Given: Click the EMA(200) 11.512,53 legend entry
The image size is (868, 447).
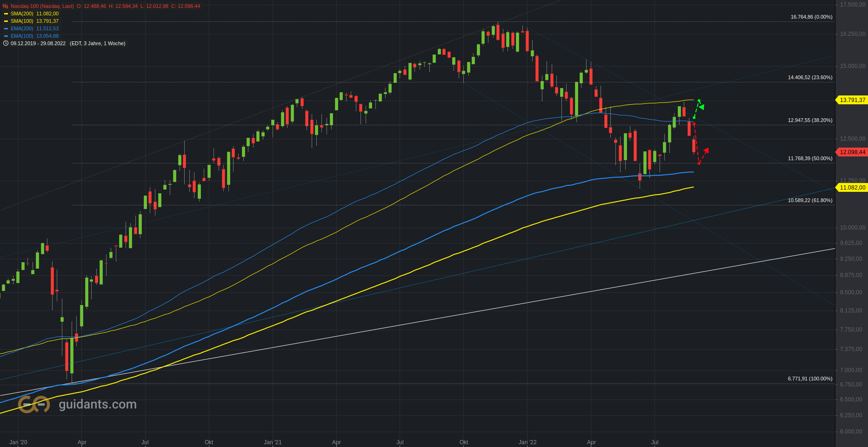Looking at the screenshot, I should click(x=34, y=28).
